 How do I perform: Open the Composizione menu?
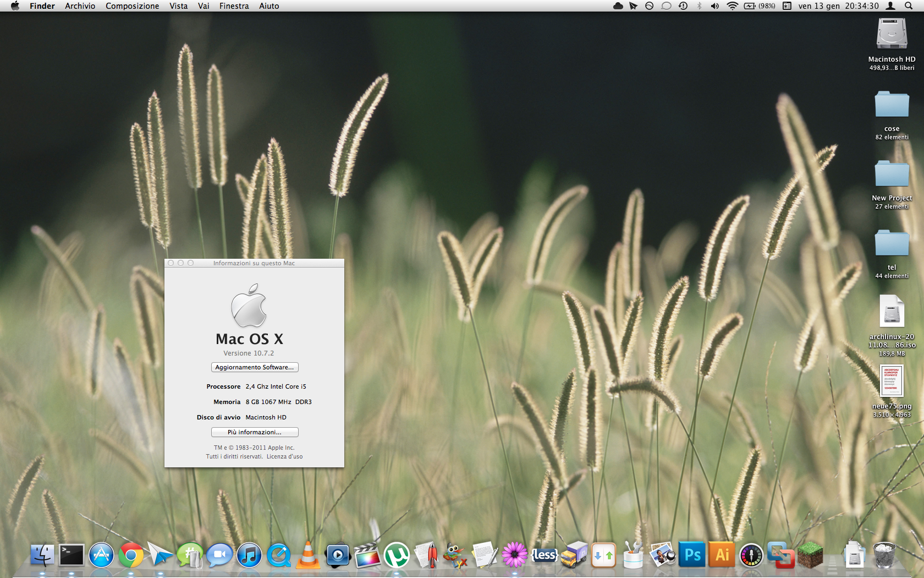click(x=132, y=6)
